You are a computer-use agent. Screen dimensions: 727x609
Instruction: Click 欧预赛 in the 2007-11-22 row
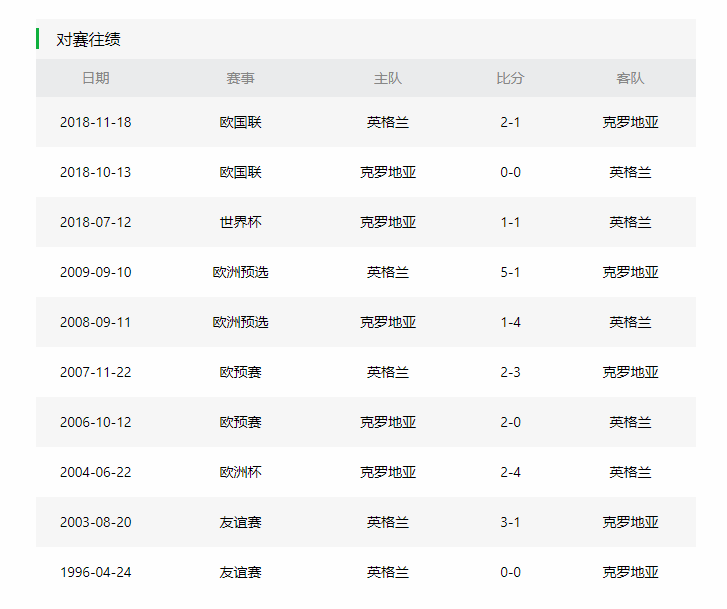click(x=240, y=372)
